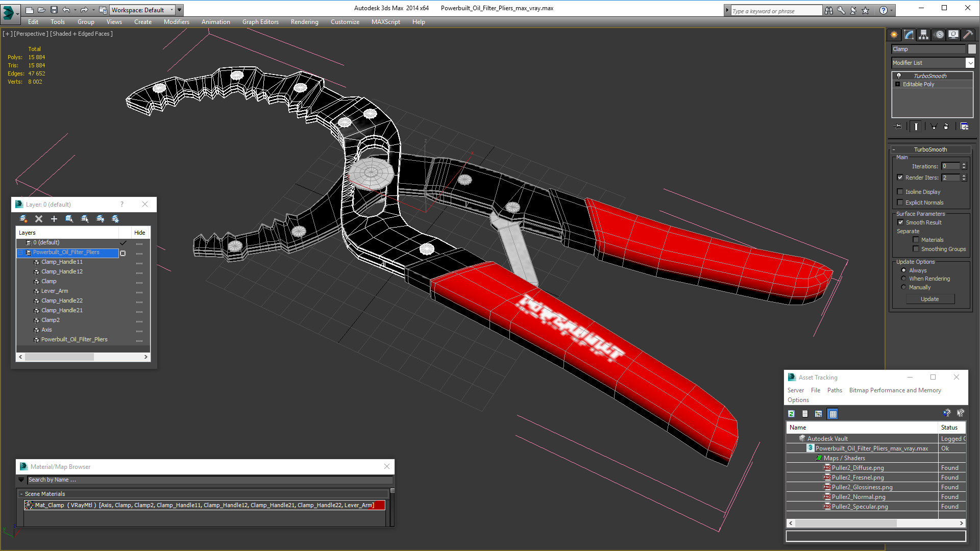This screenshot has height=551, width=980.
Task: Open the Modifiers menu
Action: [177, 22]
